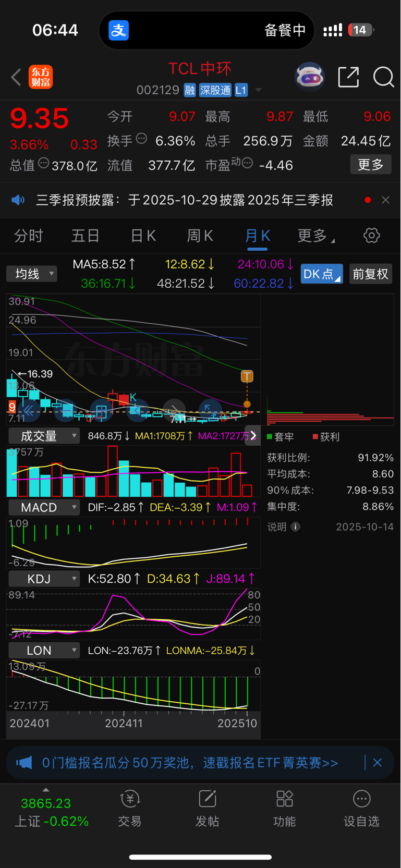The height and width of the screenshot is (868, 401).
Task: Expand the 更多 chart period menu
Action: coord(316,236)
